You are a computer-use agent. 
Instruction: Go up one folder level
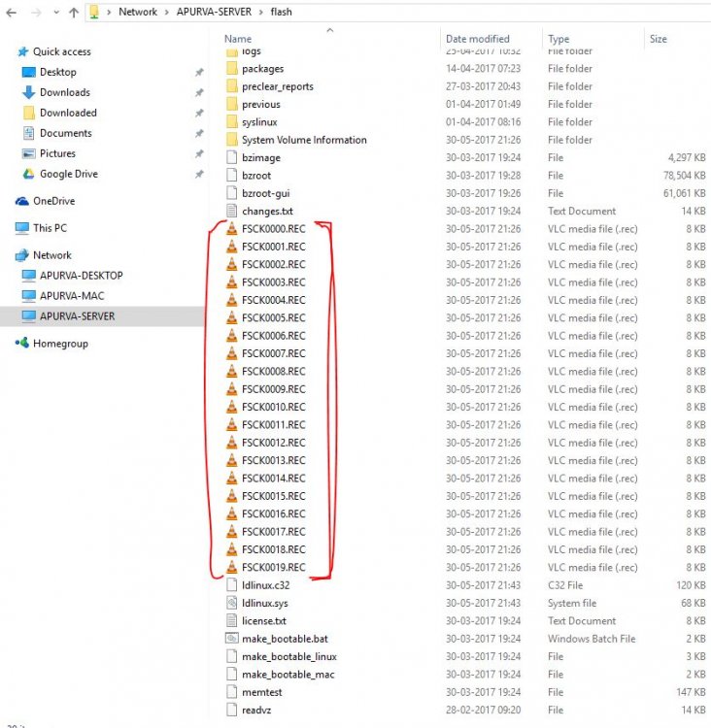tap(74, 13)
